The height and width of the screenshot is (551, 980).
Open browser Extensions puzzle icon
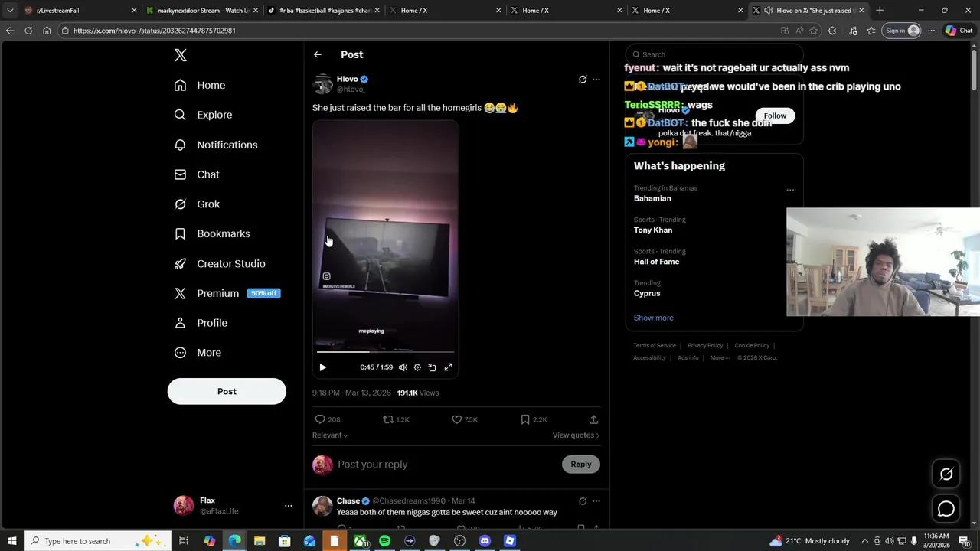(x=832, y=31)
